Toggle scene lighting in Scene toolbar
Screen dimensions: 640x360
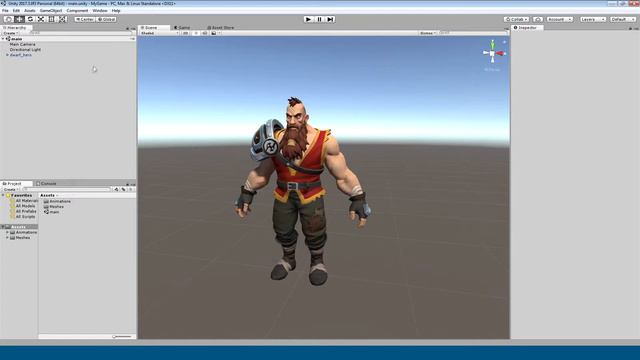pyautogui.click(x=196, y=33)
